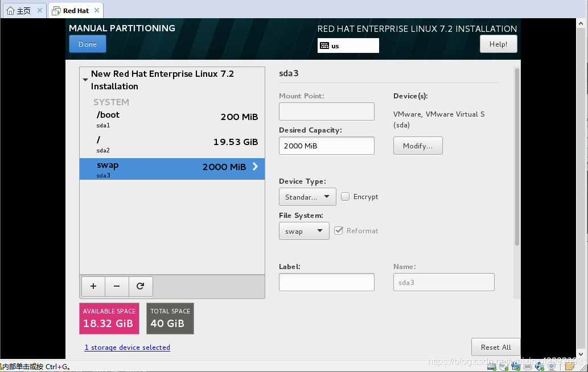Click the VM icon on Red Hat tab
The image size is (588, 372).
[x=56, y=11]
